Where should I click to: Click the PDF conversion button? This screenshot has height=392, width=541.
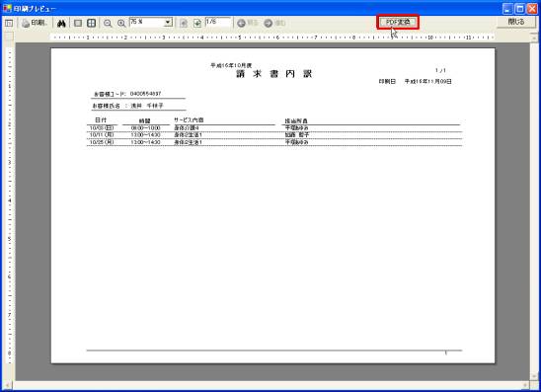tap(398, 22)
